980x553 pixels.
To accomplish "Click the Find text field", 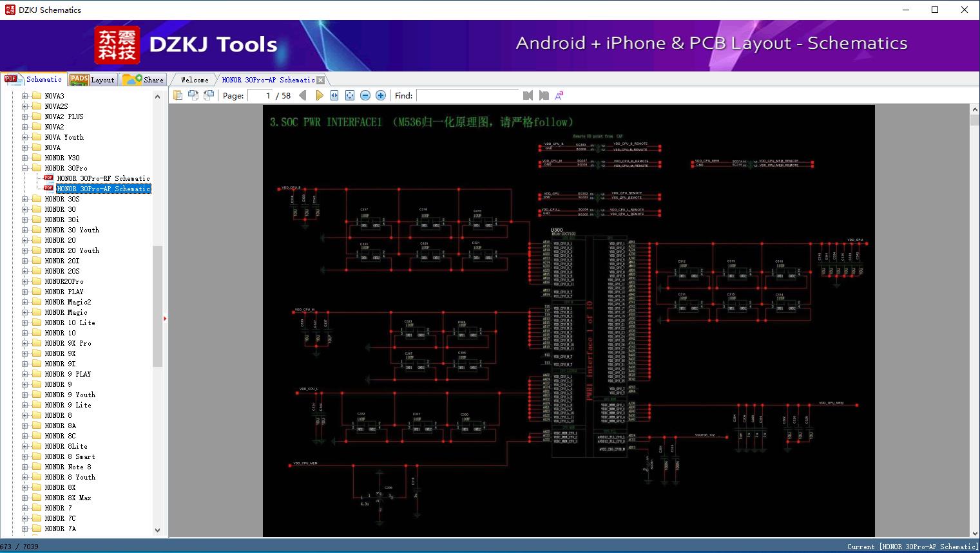I will click(467, 95).
